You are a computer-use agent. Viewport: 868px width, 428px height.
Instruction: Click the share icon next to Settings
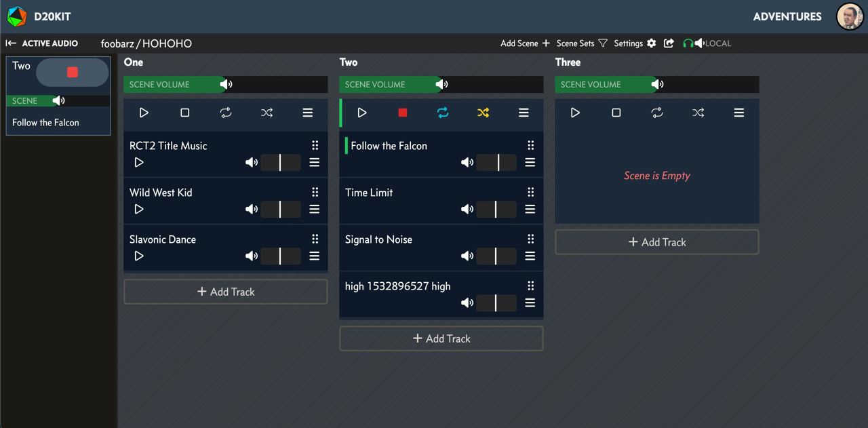[x=669, y=43]
